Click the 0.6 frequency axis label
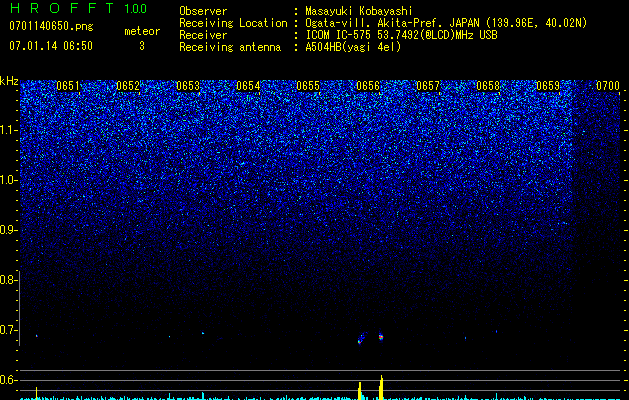Image resolution: width=629 pixels, height=400 pixels. pos(8,380)
